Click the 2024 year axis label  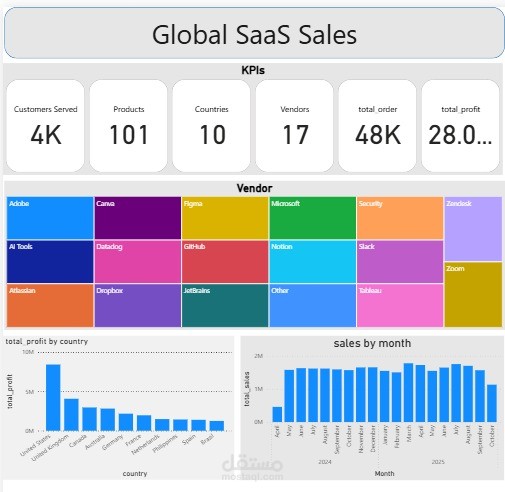pyautogui.click(x=325, y=462)
